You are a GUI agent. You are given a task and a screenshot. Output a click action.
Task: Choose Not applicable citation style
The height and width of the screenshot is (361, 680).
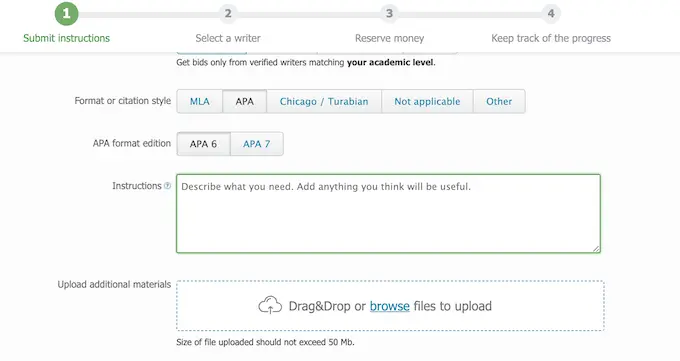coord(427,101)
